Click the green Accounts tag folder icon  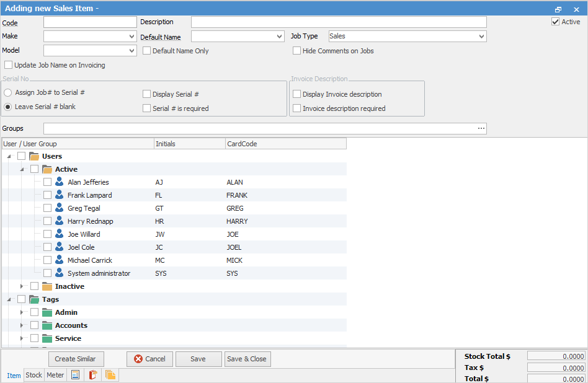(47, 325)
